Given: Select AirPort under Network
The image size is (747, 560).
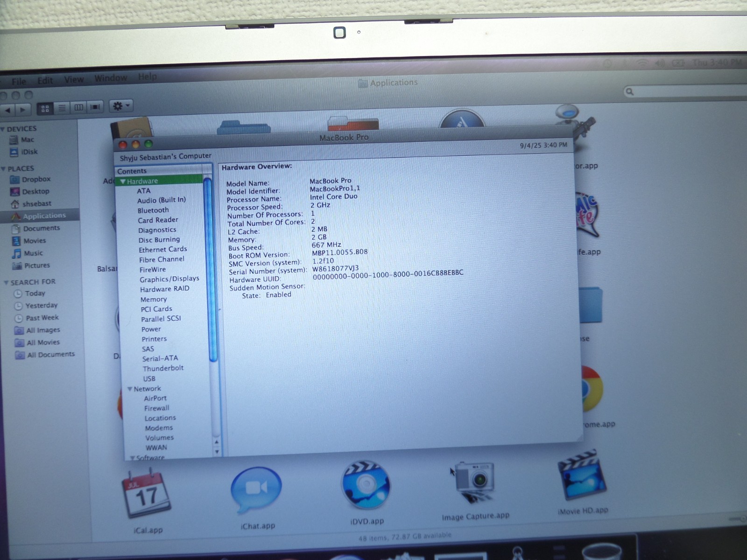Looking at the screenshot, I should click(155, 399).
